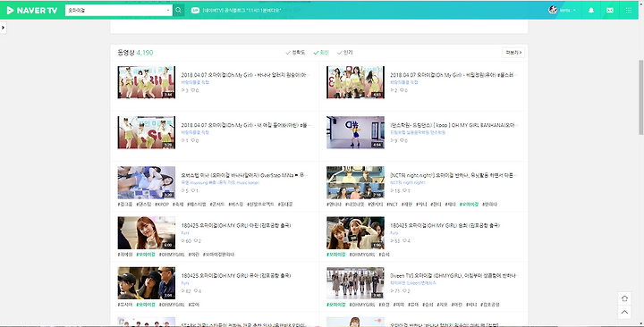The height and width of the screenshot is (327, 644).
Task: Open the OH MY GIRL BANHANA dance video thumbnail
Action: point(355,132)
